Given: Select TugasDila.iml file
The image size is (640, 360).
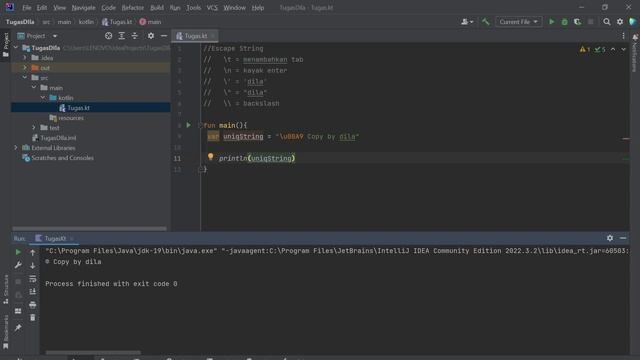Looking at the screenshot, I should click(x=58, y=138).
